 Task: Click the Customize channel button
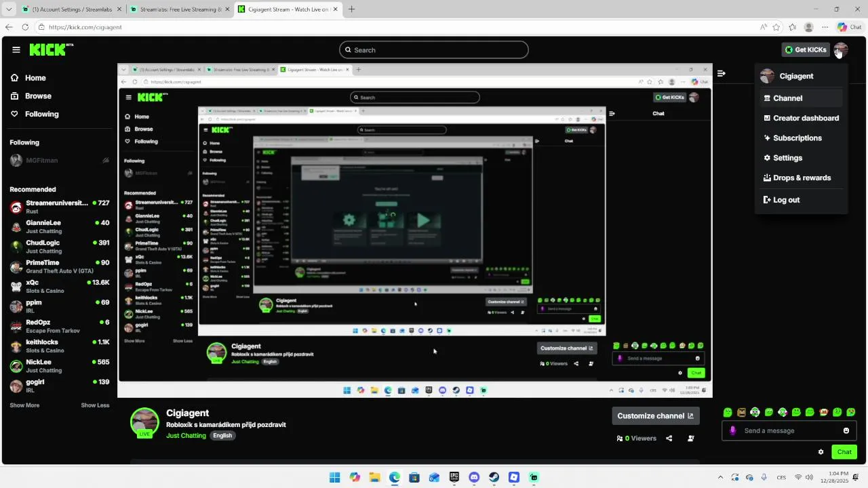click(x=656, y=415)
